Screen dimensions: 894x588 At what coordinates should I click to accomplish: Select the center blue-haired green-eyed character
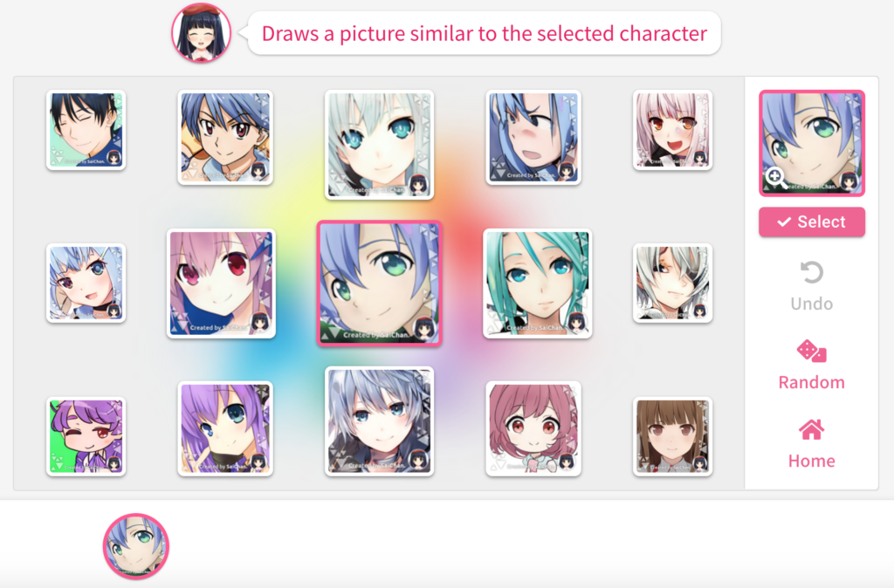tap(379, 284)
